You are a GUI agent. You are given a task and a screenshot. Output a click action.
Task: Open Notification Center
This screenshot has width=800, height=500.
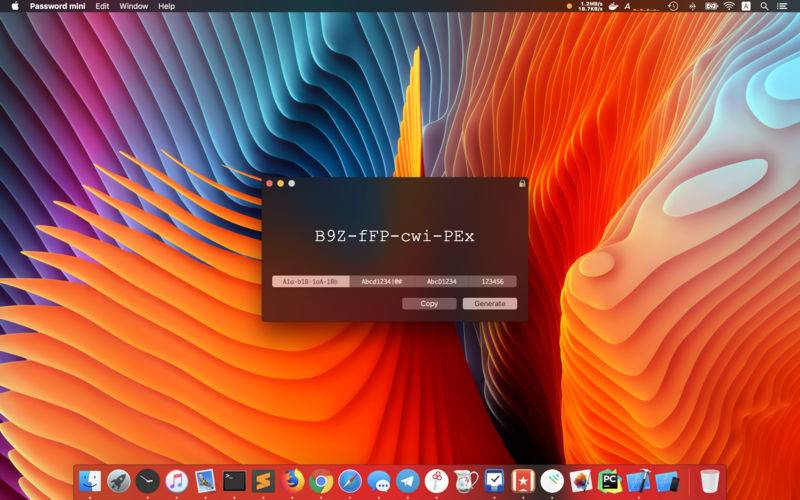pos(782,6)
